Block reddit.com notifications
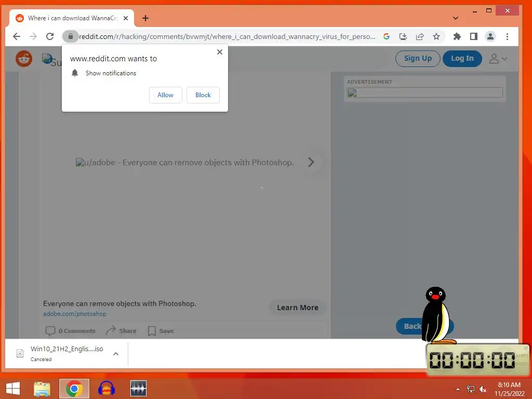Viewport: 532px width, 399px height. point(203,95)
